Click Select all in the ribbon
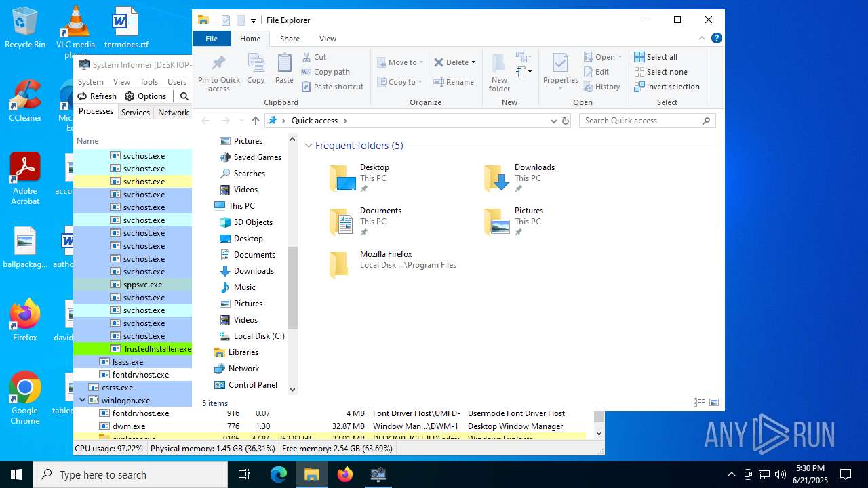 pos(656,57)
